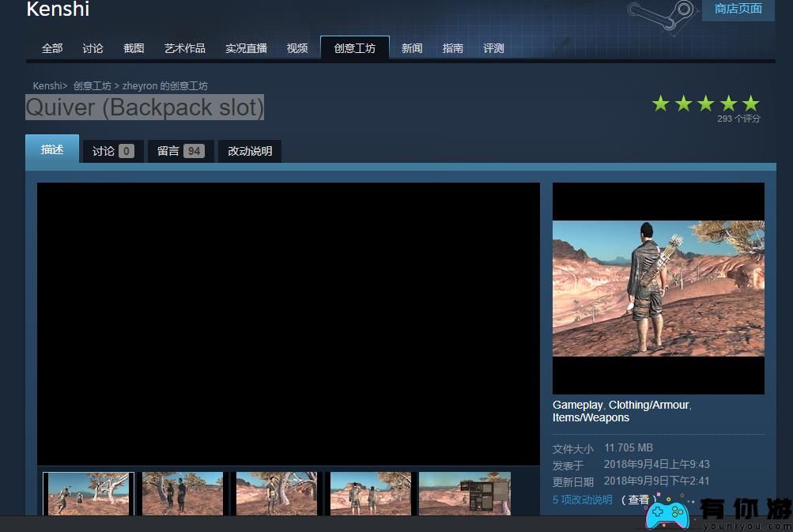Open the Gameplay tag link
This screenshot has width=793, height=532.
[x=576, y=404]
